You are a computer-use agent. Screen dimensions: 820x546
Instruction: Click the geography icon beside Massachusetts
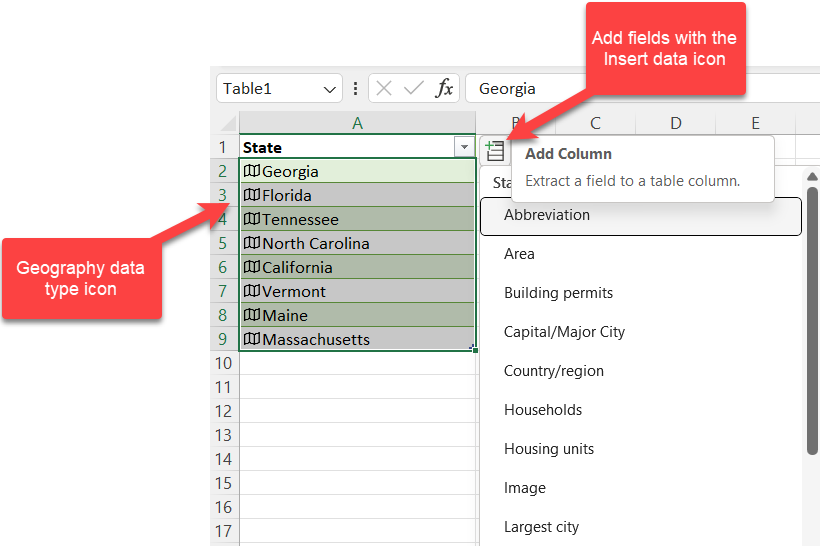coord(252,339)
